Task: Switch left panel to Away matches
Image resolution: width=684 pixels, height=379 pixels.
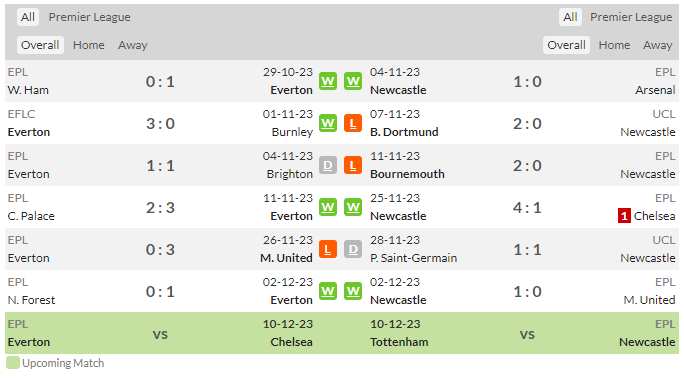Action: (133, 45)
